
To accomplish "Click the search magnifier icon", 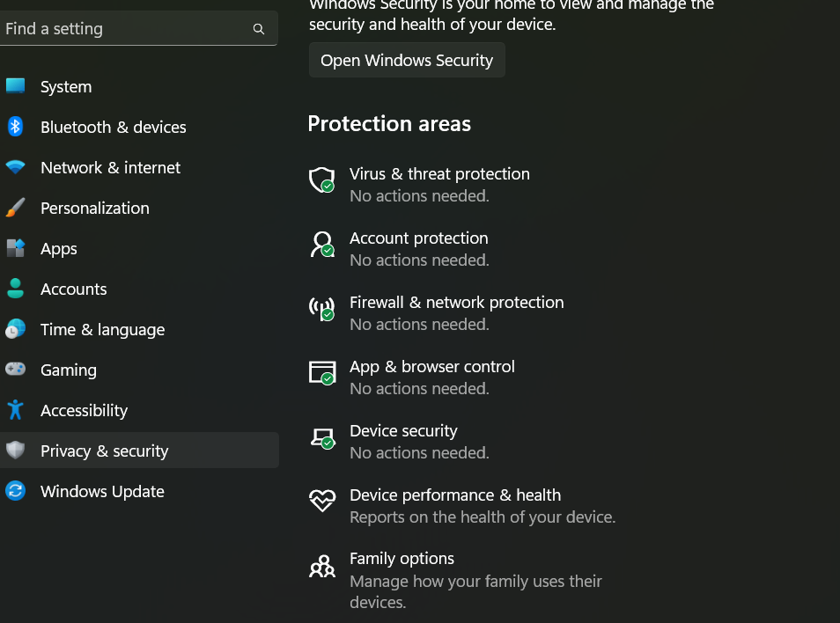I will (259, 29).
